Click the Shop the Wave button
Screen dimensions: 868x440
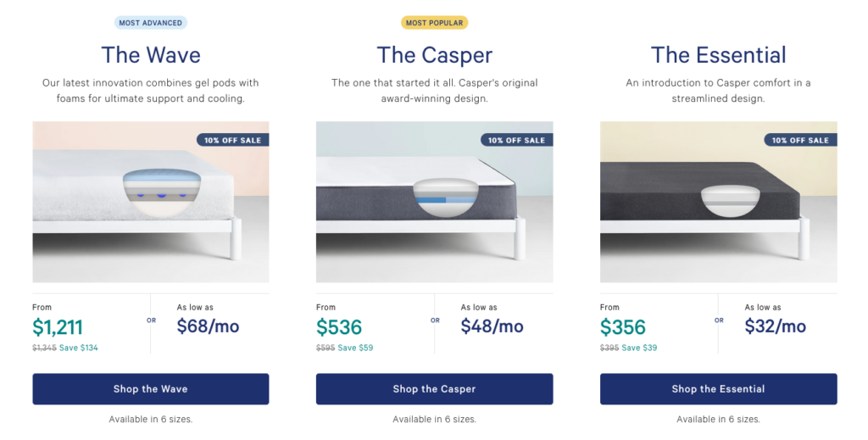(x=151, y=388)
